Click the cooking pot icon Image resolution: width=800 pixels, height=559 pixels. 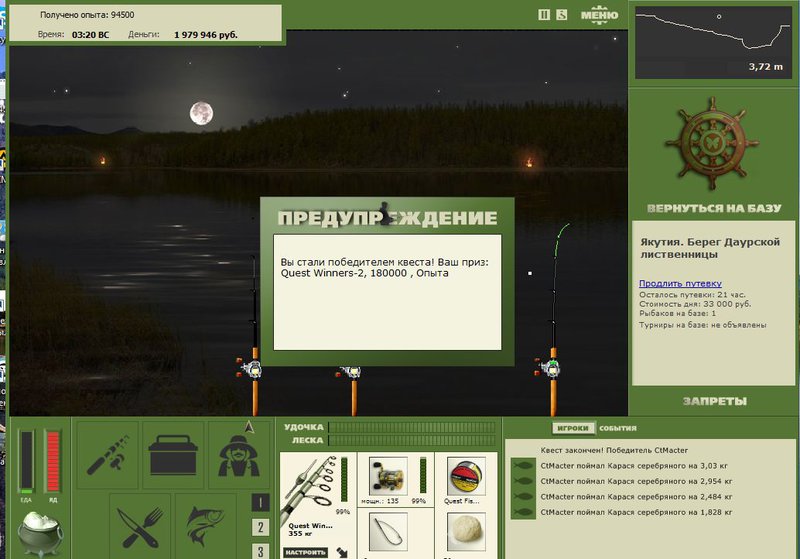click(40, 533)
